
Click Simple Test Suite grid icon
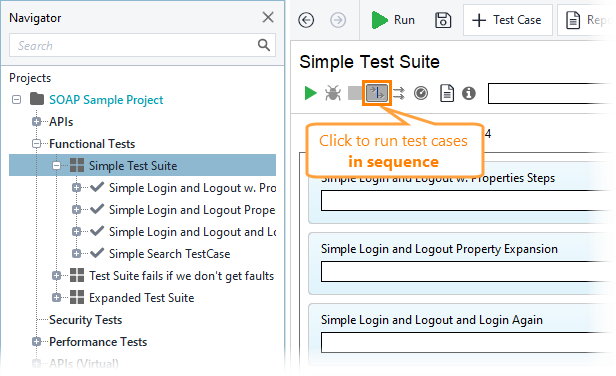click(77, 165)
